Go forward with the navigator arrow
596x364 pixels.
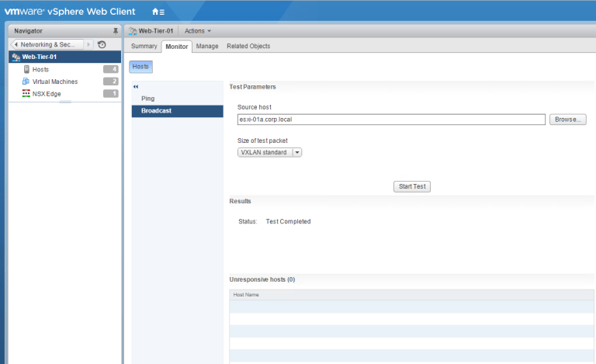tap(89, 44)
